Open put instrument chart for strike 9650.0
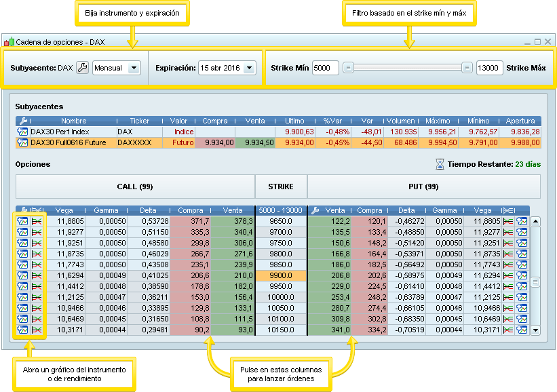Image resolution: width=557 pixels, height=392 pixels. click(x=522, y=222)
